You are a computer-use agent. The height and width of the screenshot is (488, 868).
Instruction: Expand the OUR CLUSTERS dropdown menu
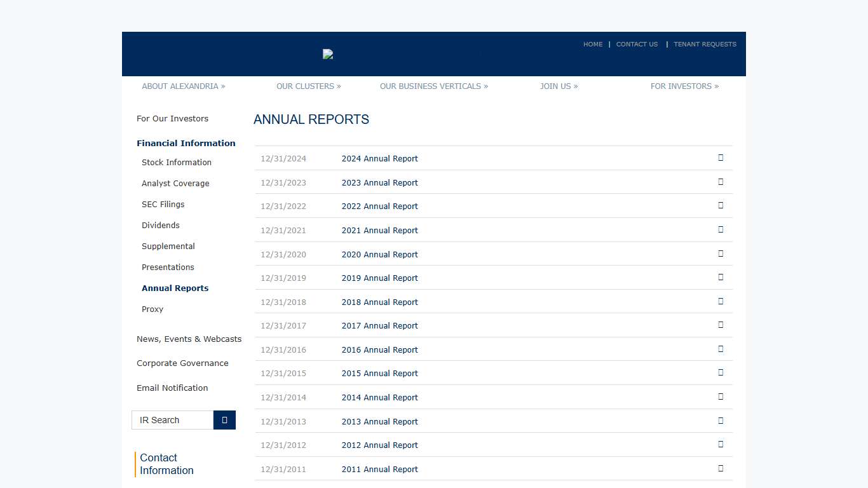[308, 86]
